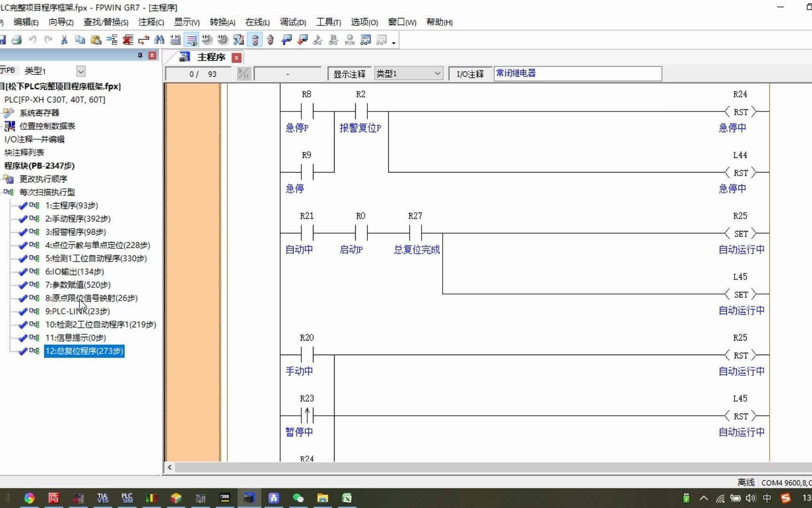Open the 帮助(H) menu
The width and height of the screenshot is (812, 508).
[439, 22]
